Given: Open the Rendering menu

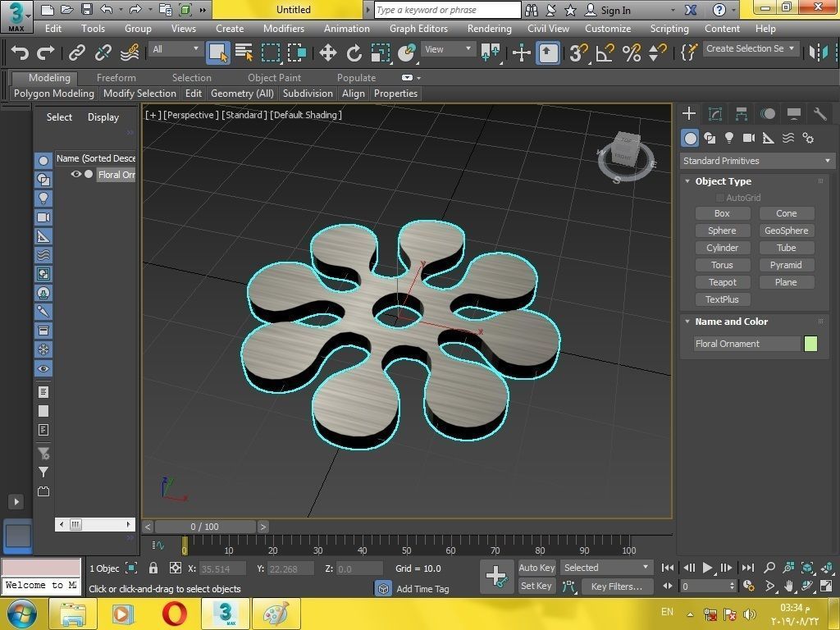Looking at the screenshot, I should pos(489,29).
